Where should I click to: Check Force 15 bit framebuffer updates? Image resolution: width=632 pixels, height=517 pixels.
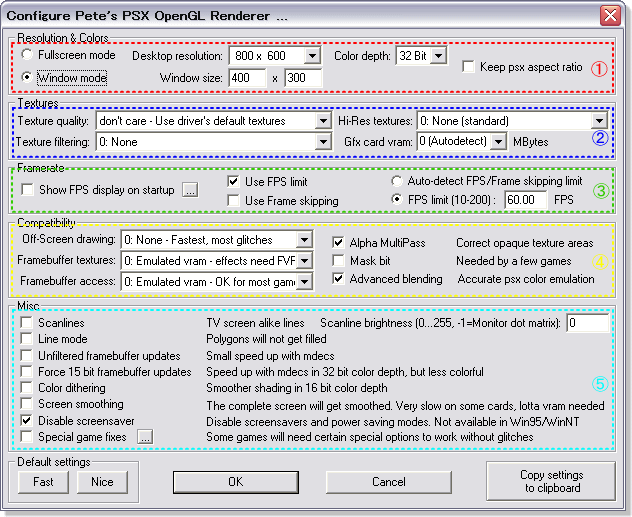point(27,371)
